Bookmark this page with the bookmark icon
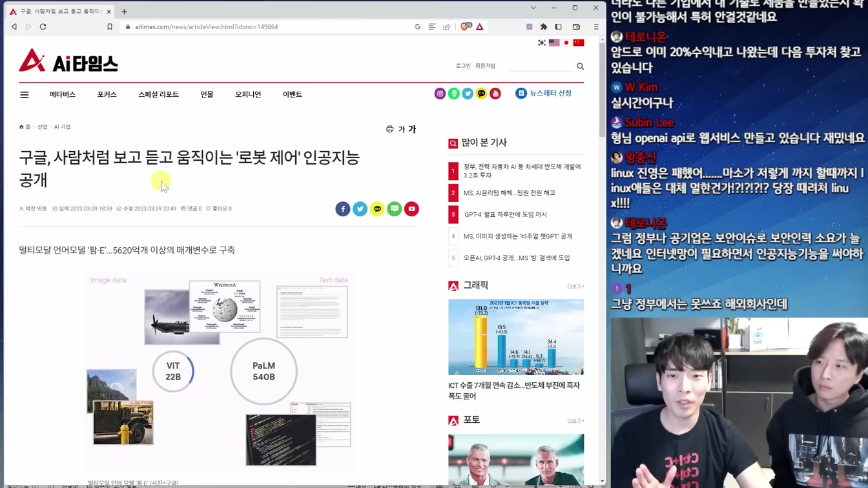The height and width of the screenshot is (488, 868). 110,27
